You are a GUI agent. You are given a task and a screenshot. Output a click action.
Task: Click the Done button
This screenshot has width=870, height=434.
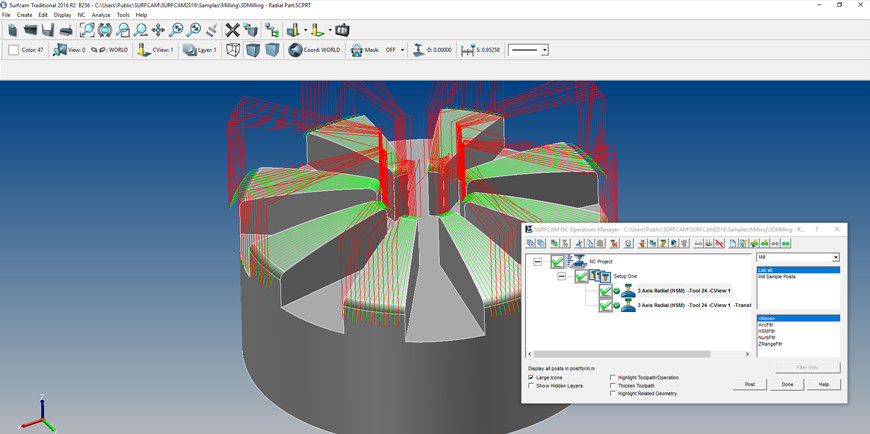coord(787,384)
